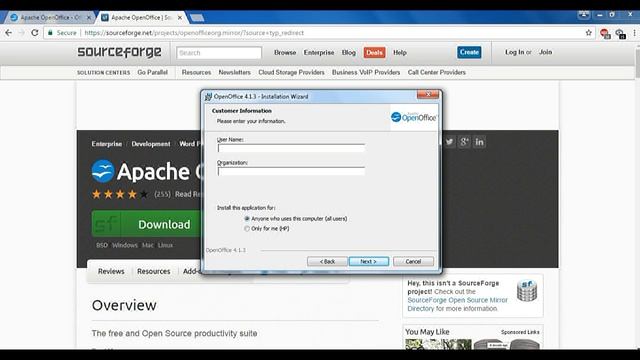Open SourceForge Open Source Mirror Directory link

[x=457, y=304]
